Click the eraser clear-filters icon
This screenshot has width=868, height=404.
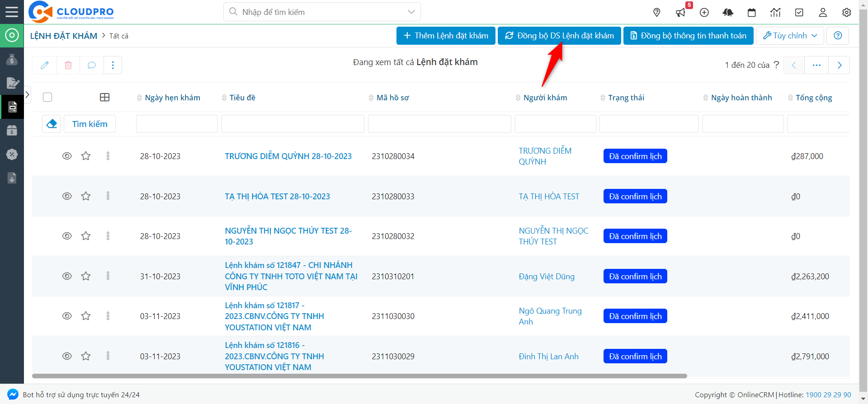(x=52, y=124)
